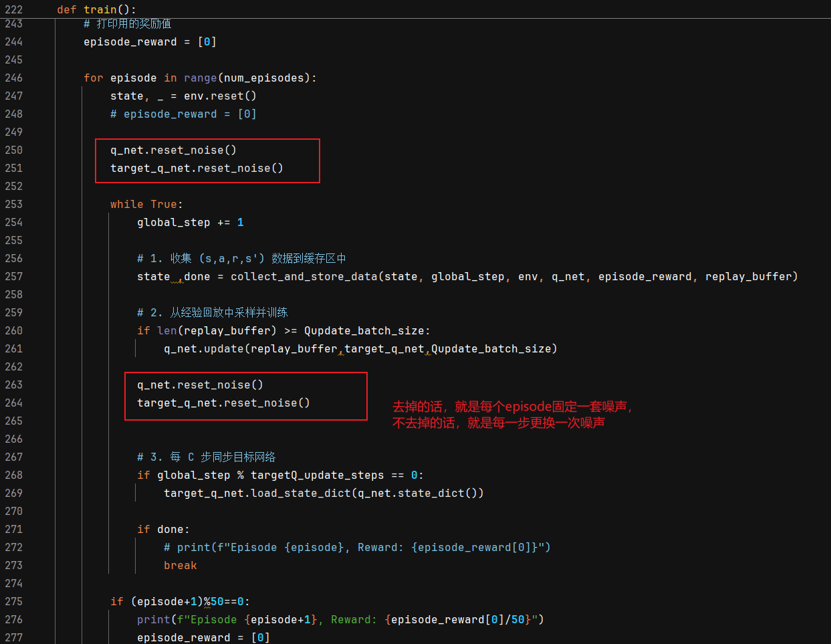Screen dimensions: 831x644
Task: Click comment '# 3. 每 C 步同步目标网络'
Action: tap(206, 457)
